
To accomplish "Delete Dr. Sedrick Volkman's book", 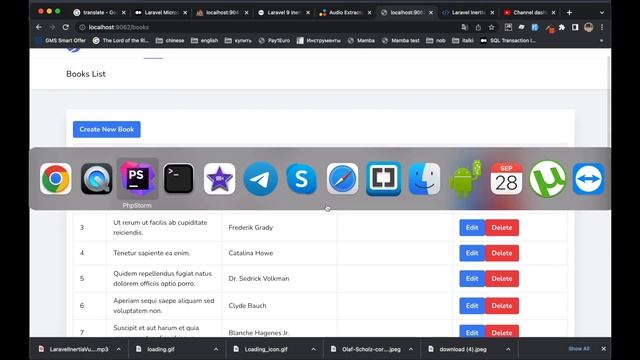I will point(502,278).
